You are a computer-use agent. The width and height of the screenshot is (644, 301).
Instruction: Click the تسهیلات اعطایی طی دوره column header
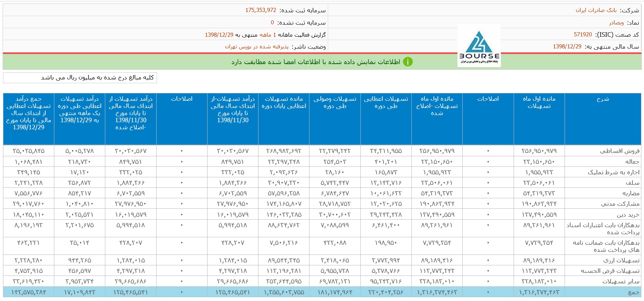pyautogui.click(x=386, y=102)
